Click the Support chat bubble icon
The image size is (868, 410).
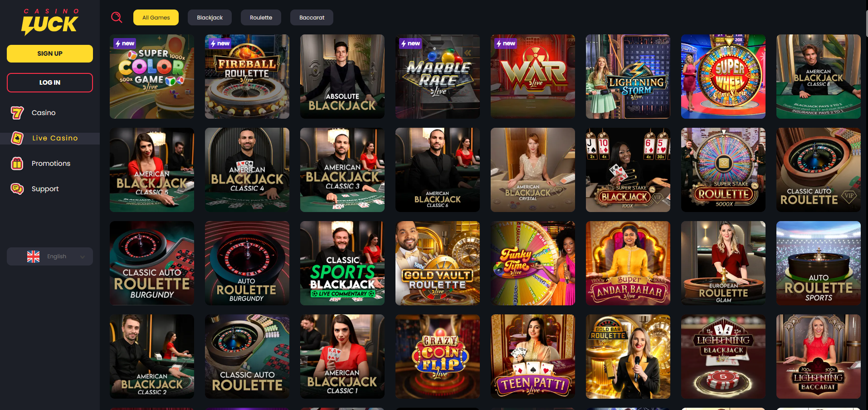[17, 189]
